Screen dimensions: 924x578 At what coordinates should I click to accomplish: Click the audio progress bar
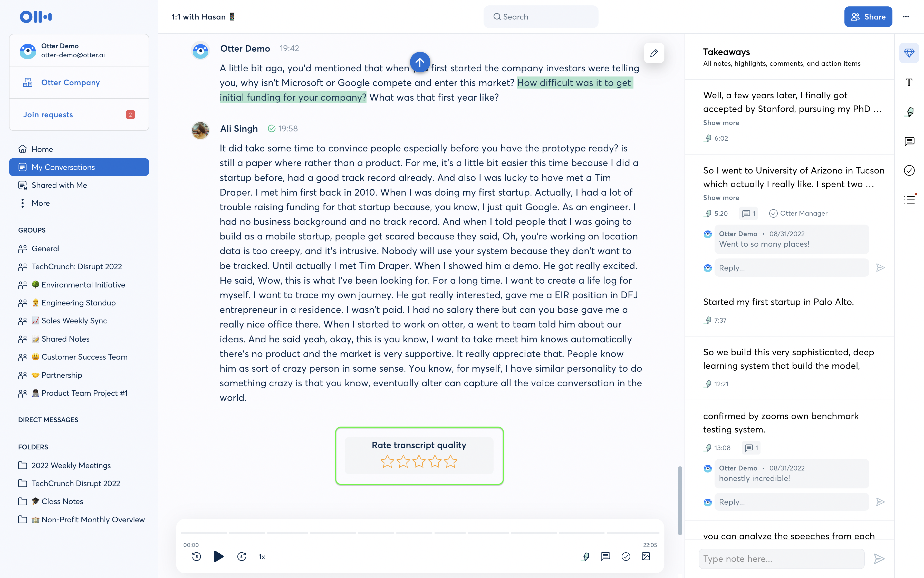point(420,533)
